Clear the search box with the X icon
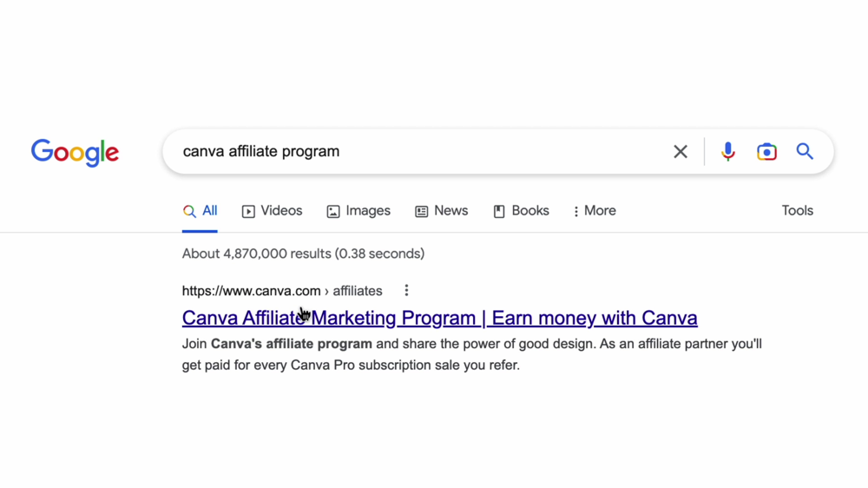This screenshot has height=488, width=868. click(681, 152)
